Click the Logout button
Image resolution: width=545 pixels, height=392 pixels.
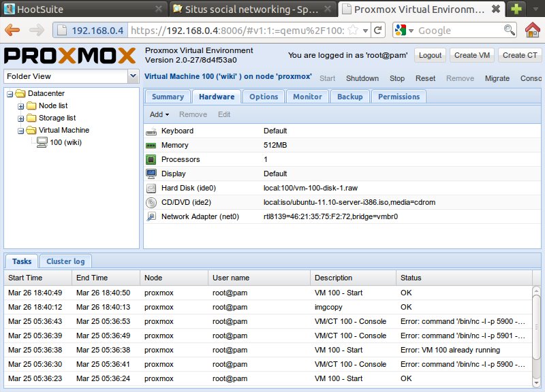tap(430, 55)
